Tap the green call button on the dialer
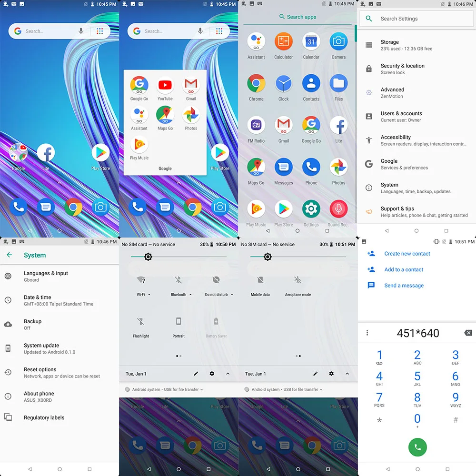The image size is (476, 476). point(417,447)
